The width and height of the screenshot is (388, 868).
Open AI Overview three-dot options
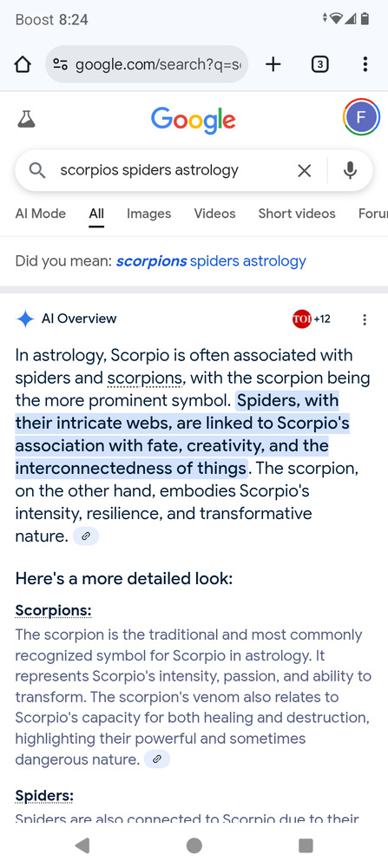tap(365, 319)
